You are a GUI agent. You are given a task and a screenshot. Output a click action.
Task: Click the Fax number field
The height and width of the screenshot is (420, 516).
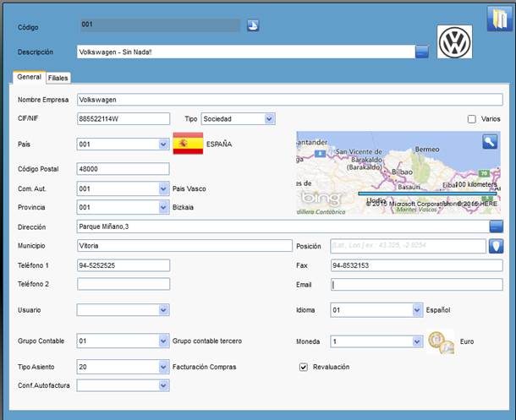click(417, 265)
